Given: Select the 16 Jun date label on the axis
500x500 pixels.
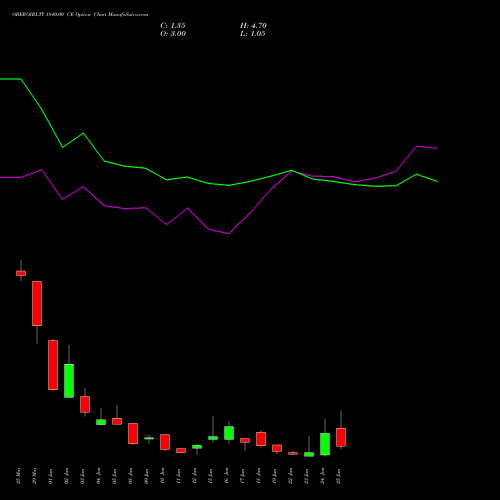Looking at the screenshot, I should pyautogui.click(x=227, y=476).
